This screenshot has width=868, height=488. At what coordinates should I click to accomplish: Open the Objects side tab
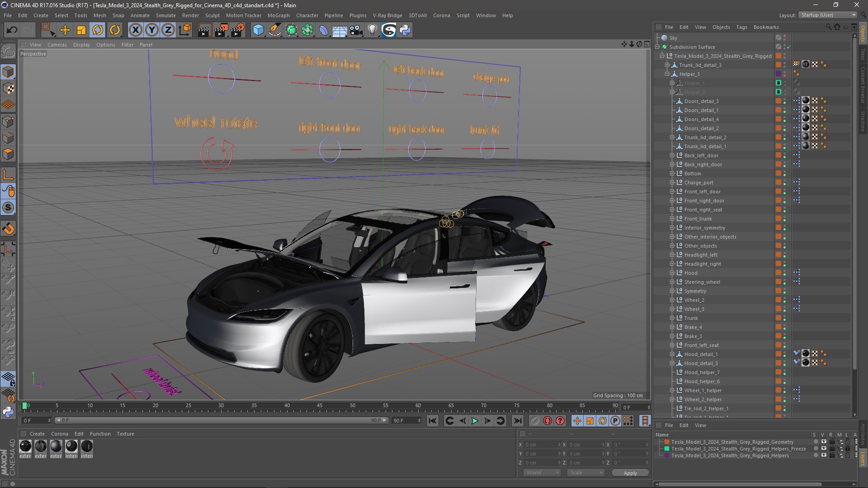(863, 33)
